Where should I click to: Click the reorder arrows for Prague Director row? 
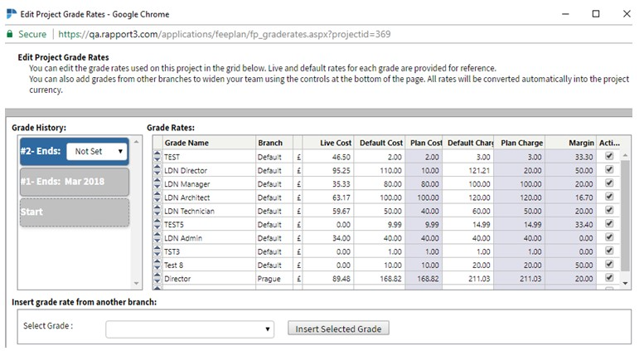157,278
